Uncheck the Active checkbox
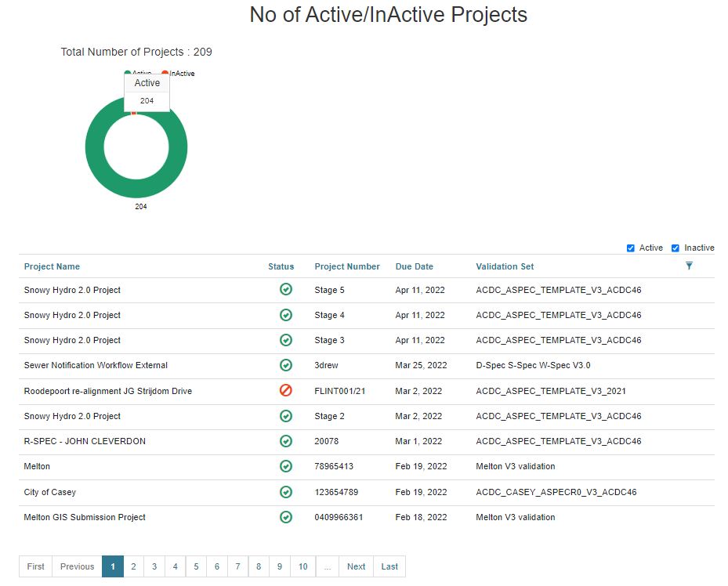The height and width of the screenshot is (586, 728). tap(631, 248)
